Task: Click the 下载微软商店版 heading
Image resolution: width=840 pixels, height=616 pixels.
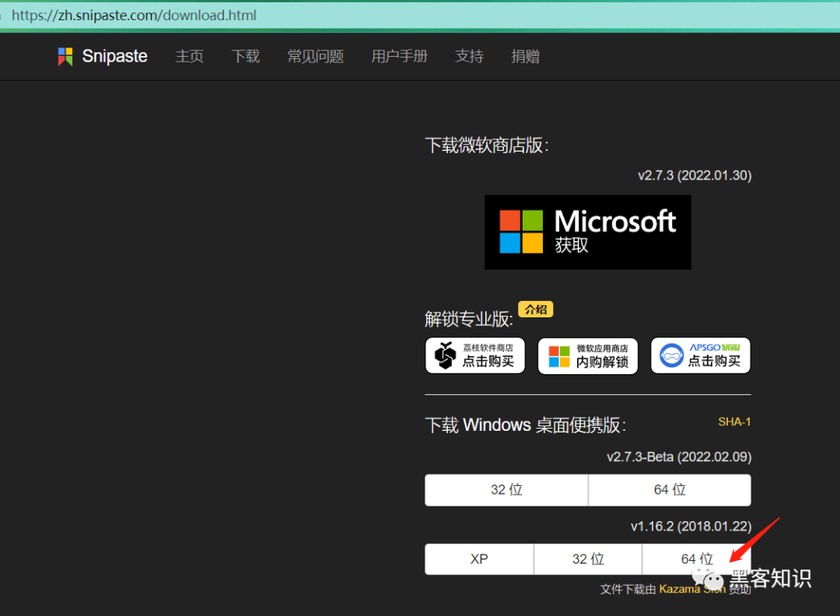Action: [x=486, y=145]
